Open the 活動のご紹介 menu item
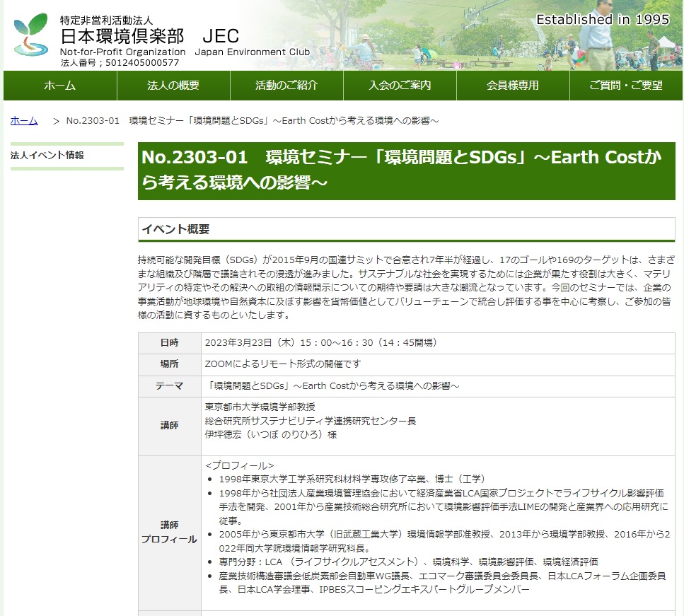Viewport: 684px width, 616px height. coord(286,86)
